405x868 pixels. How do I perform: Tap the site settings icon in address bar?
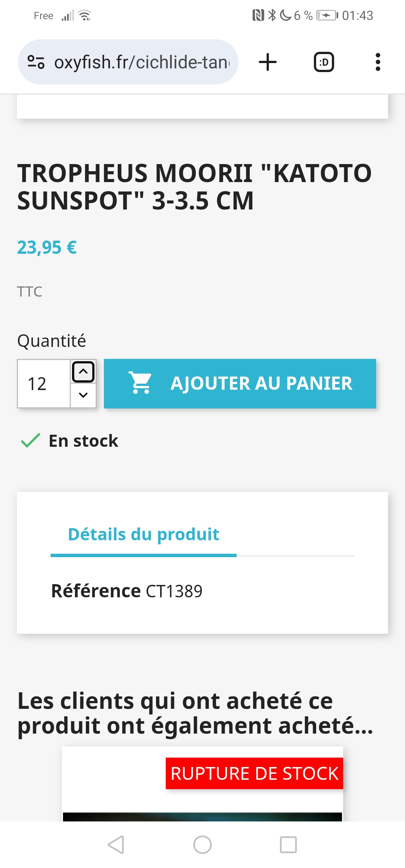[x=36, y=62]
